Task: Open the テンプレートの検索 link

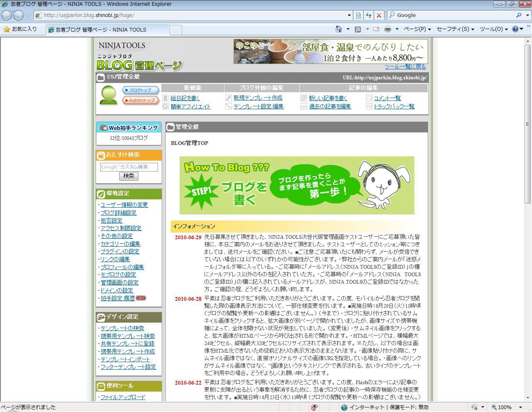Action: click(x=123, y=328)
